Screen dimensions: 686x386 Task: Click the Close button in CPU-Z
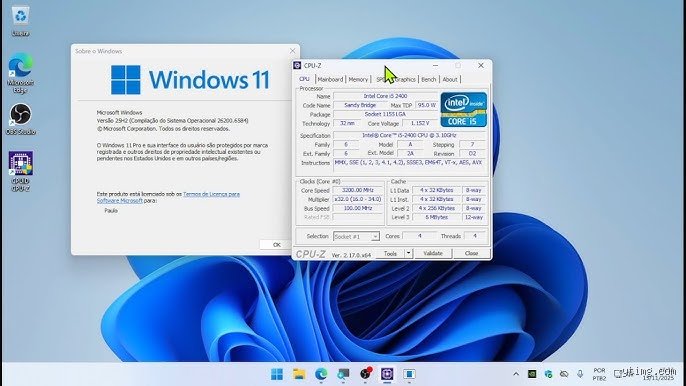pos(471,253)
